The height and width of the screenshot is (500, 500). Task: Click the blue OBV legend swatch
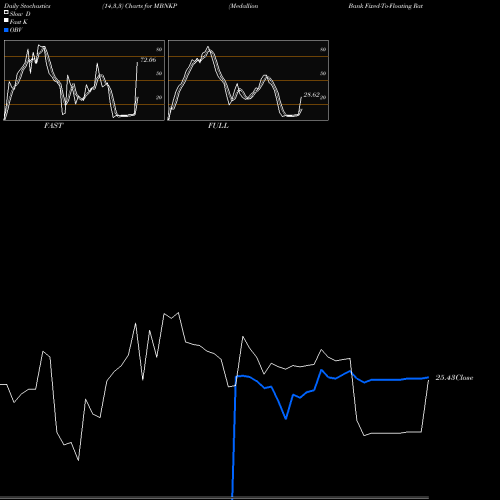(x=6, y=30)
